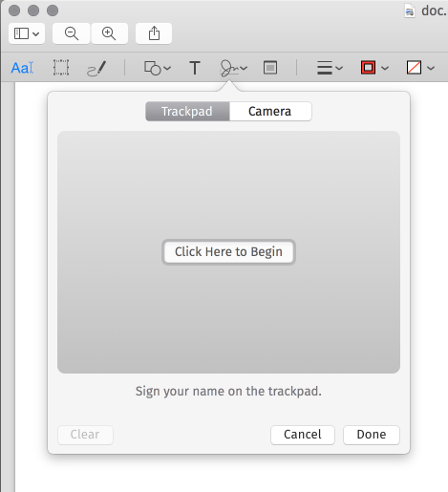
Task: Expand the Shape Style line thickness menu
Action: (330, 68)
